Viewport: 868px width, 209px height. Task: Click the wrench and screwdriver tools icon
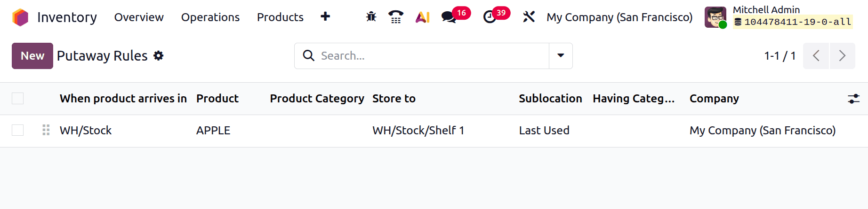coord(529,17)
